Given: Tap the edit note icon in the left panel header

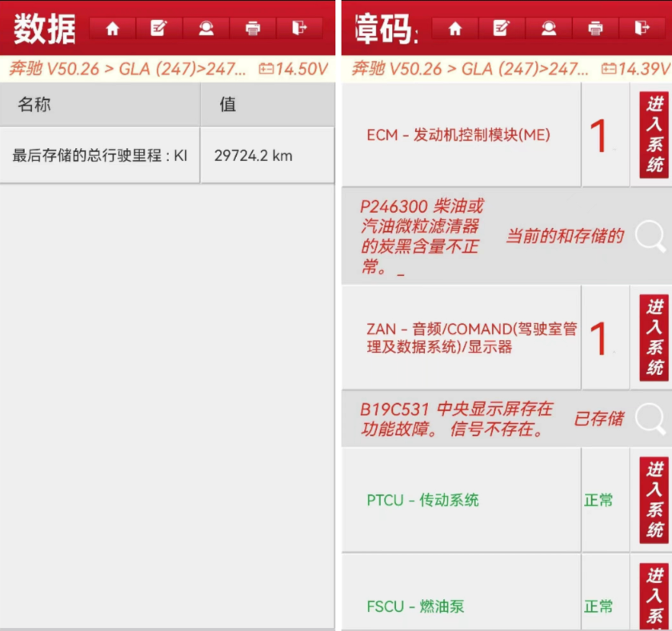Looking at the screenshot, I should [x=158, y=29].
